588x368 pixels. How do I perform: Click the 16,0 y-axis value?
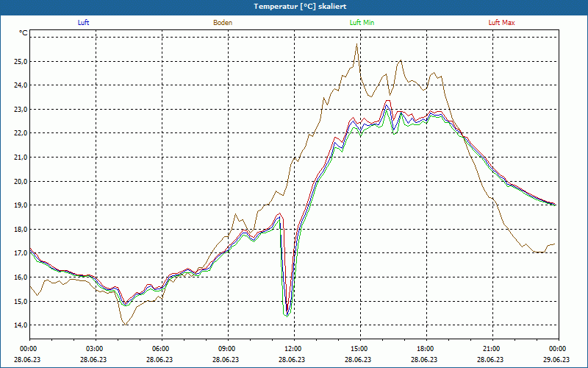pos(21,277)
